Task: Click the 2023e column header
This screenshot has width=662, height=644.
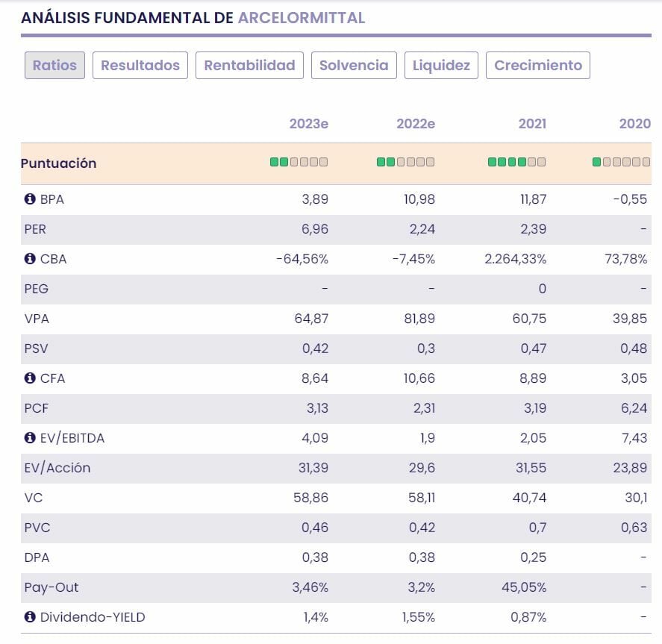Action: [309, 124]
